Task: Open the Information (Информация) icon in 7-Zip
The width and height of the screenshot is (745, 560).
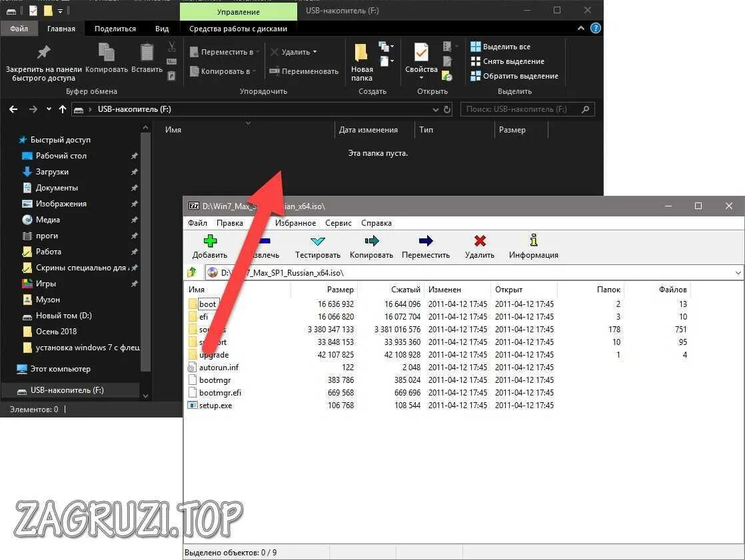Action: [534, 240]
